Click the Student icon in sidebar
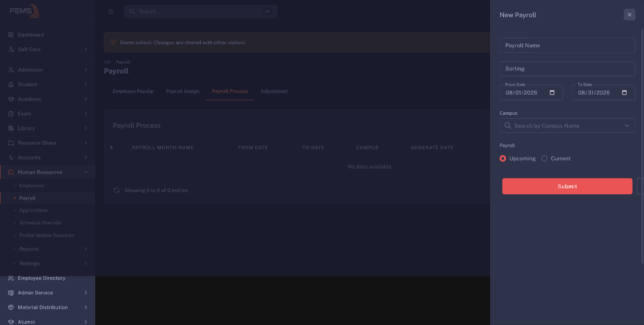This screenshot has height=325, width=644. [x=11, y=84]
